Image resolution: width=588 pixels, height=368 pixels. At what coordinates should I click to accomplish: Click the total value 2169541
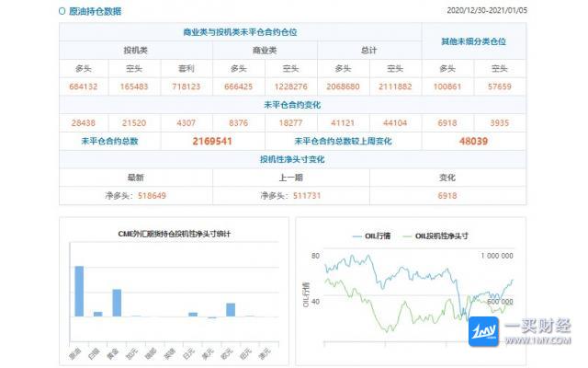pos(212,142)
